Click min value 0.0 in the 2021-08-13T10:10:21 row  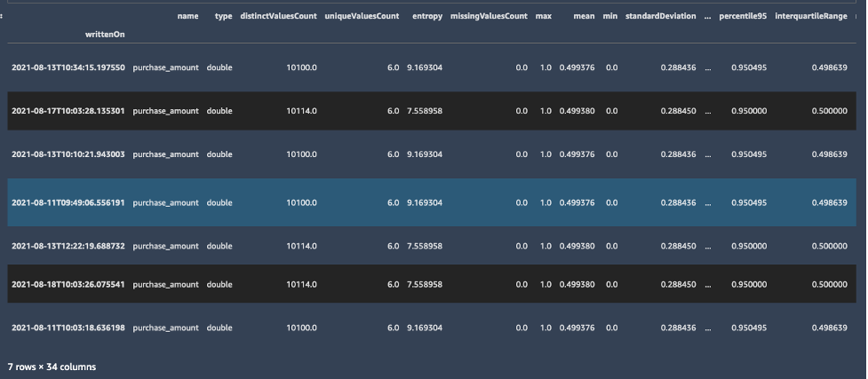pos(611,154)
